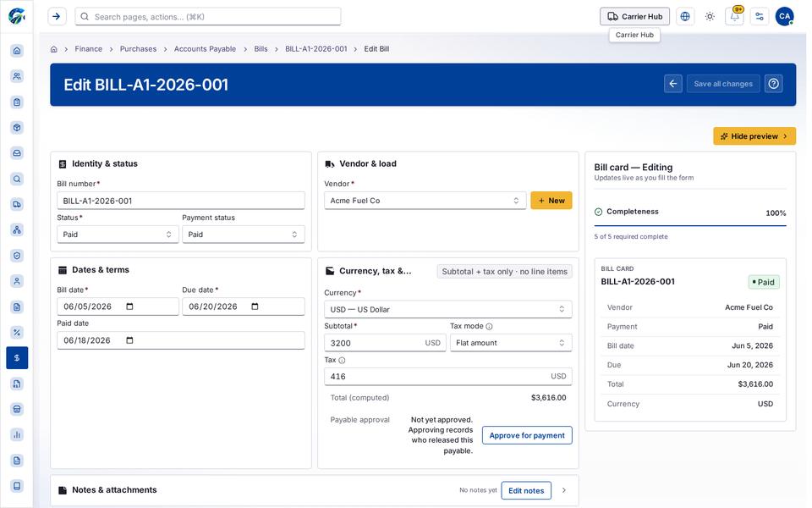The height and width of the screenshot is (508, 812).
Task: Open the shield check icon in the sidebar
Action: (x=17, y=256)
